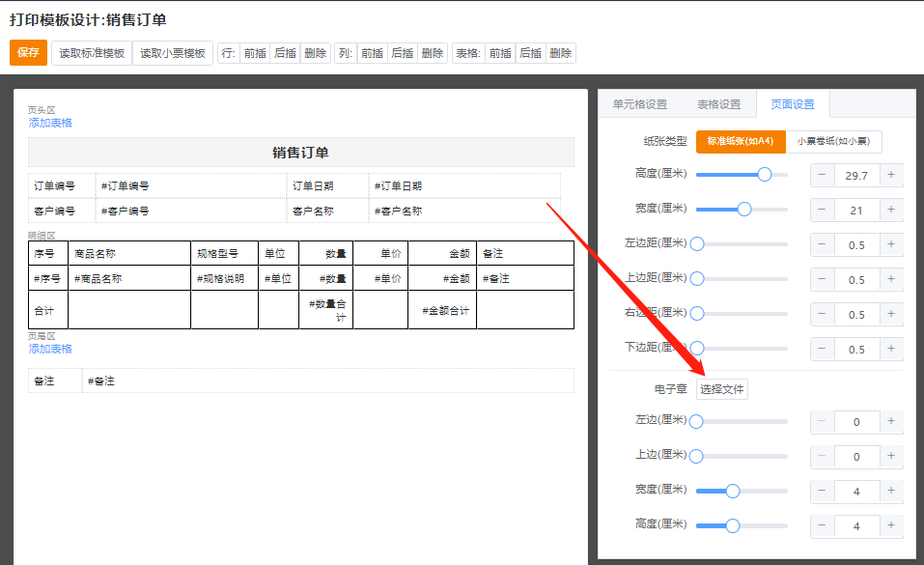
Task: Select the 销售订单 title cell
Action: 300,153
